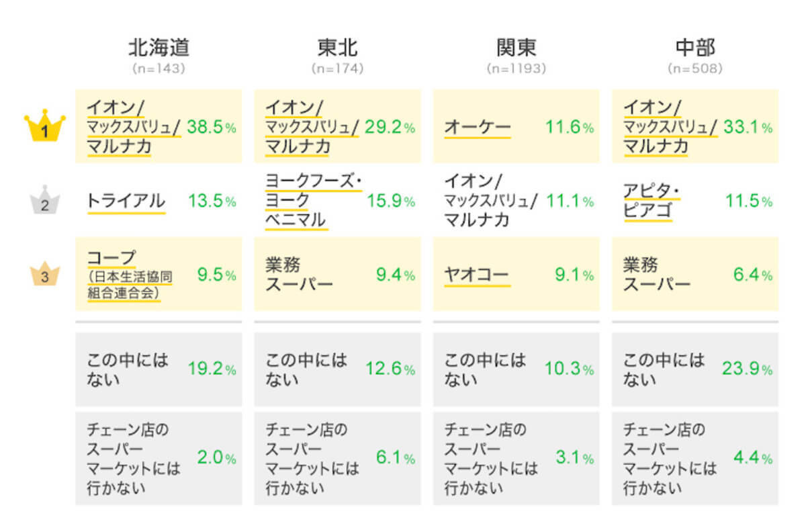Click the n=1193 sample size label
Screen dimensions: 806x532
[517, 69]
